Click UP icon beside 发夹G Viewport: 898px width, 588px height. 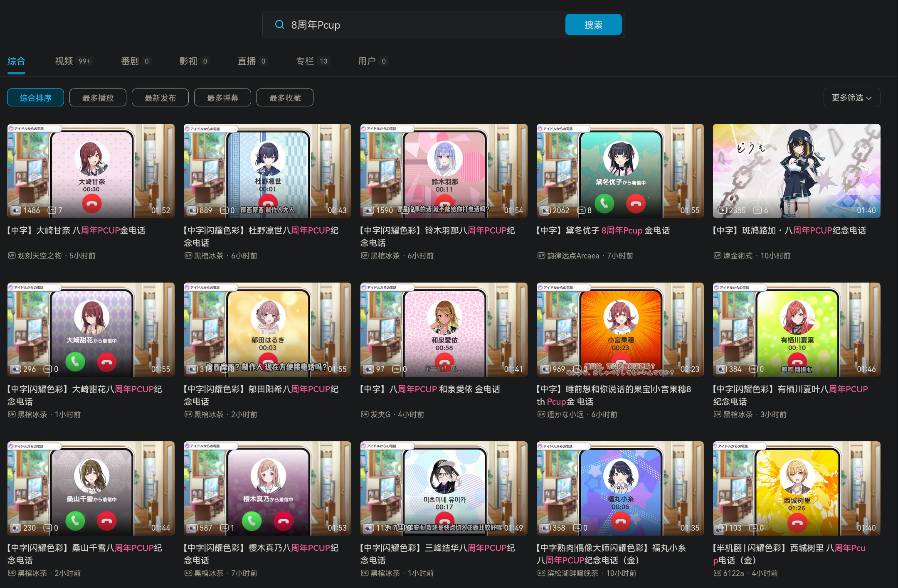[365, 414]
